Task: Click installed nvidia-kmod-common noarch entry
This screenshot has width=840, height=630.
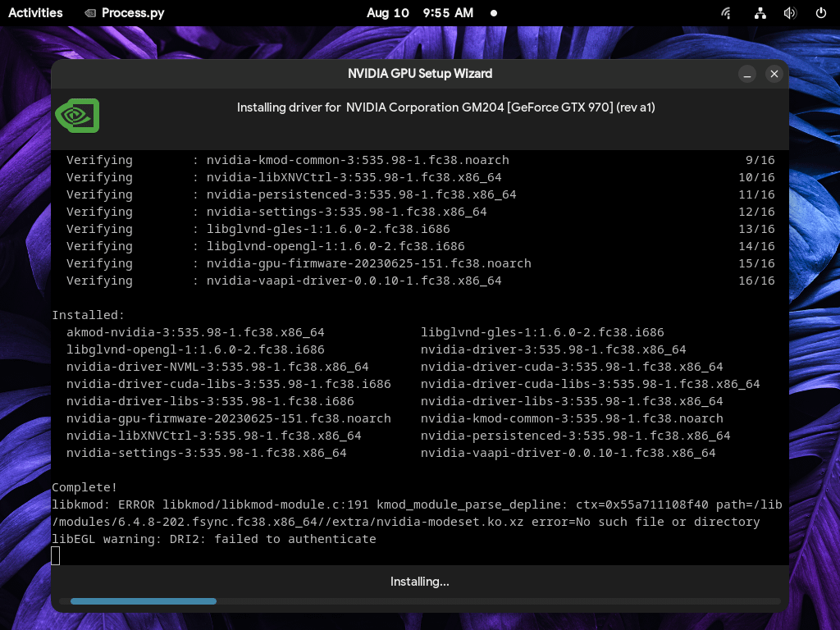Action: point(572,418)
